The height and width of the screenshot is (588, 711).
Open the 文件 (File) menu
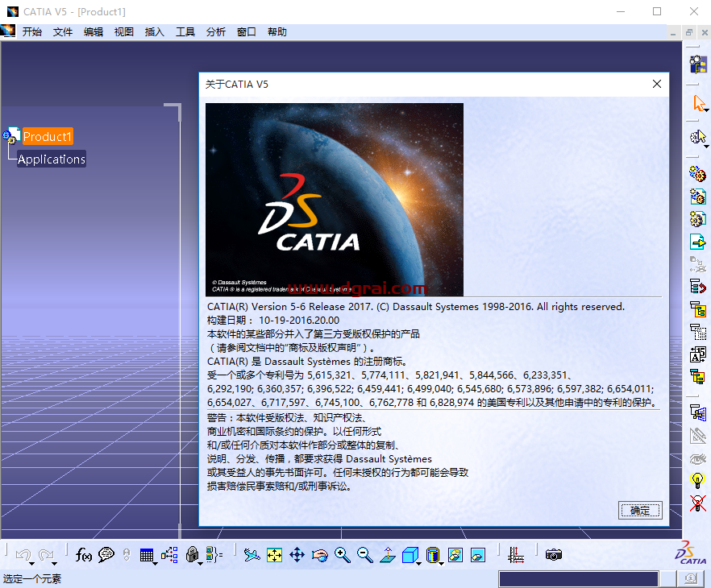click(x=63, y=31)
